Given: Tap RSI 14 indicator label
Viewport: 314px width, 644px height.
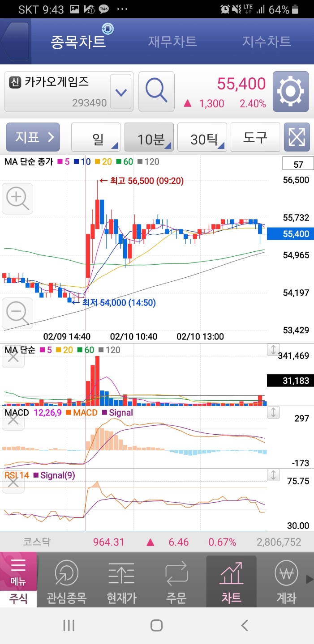Looking at the screenshot, I should coord(17,475).
